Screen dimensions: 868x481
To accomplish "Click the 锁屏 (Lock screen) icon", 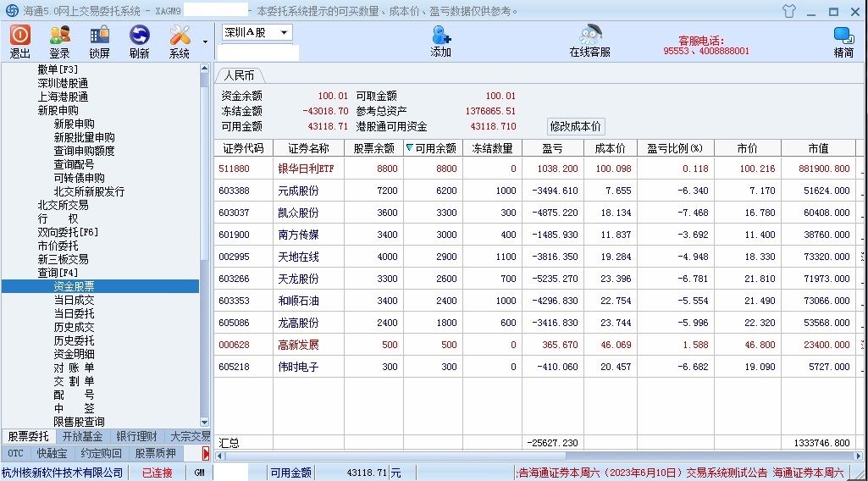I will pos(99,41).
